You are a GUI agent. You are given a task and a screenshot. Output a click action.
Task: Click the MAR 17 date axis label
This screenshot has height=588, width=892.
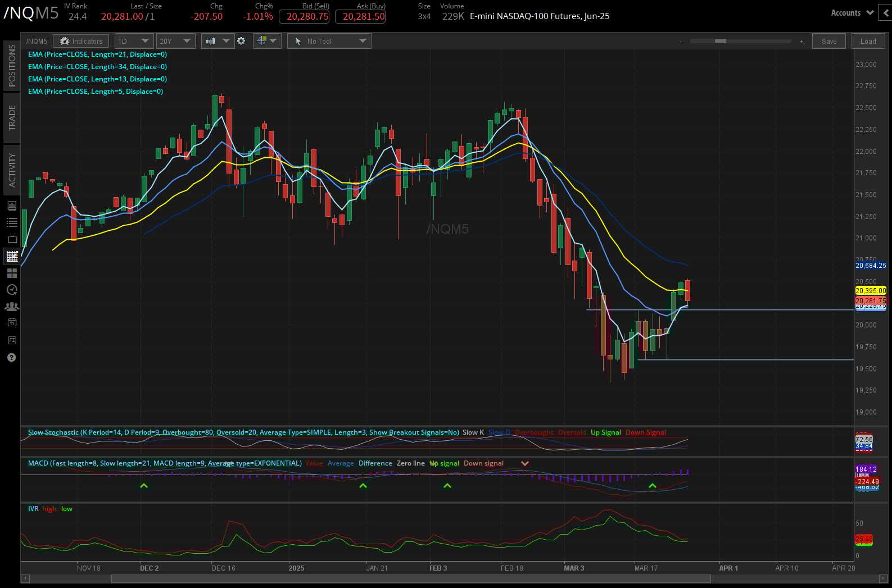pos(646,568)
